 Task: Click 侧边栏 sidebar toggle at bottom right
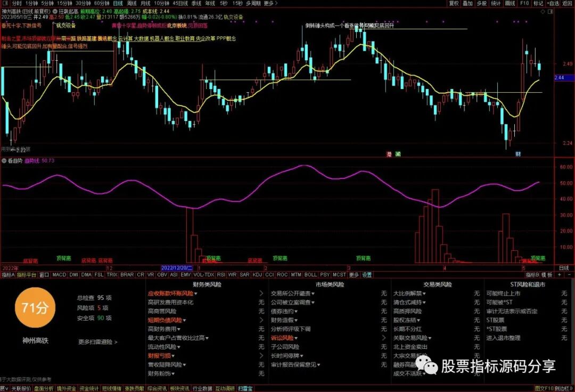click(563, 388)
